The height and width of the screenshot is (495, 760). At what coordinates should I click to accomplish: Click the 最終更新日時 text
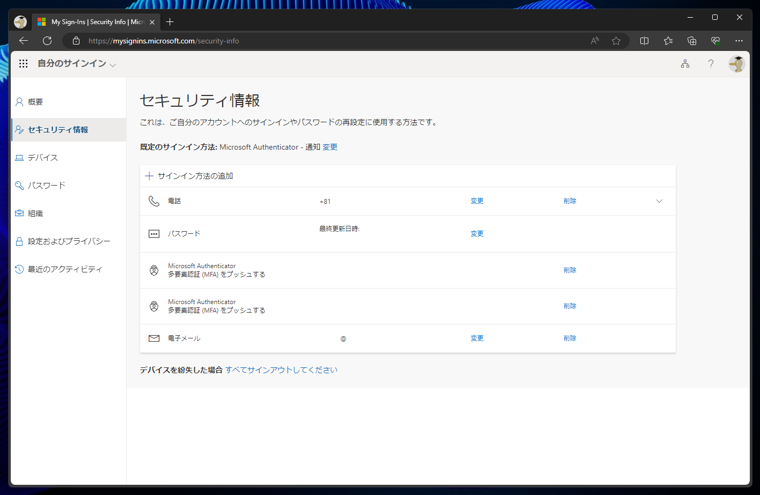(x=339, y=228)
